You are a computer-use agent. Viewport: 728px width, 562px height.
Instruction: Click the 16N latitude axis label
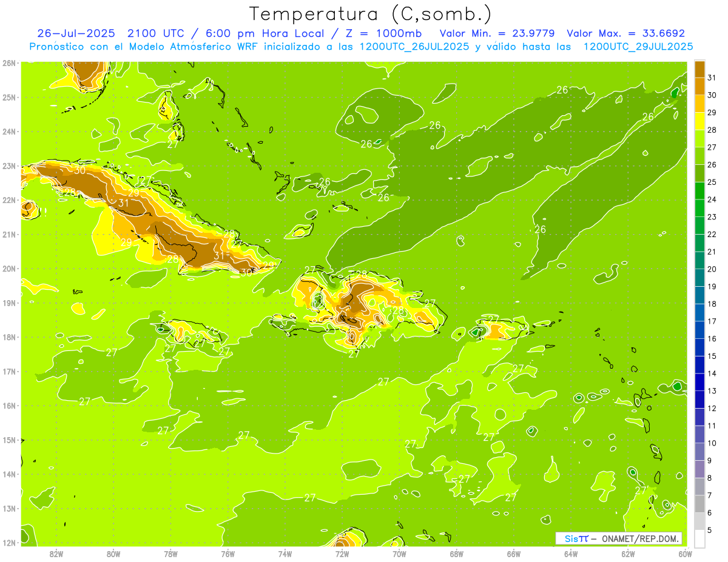click(9, 406)
